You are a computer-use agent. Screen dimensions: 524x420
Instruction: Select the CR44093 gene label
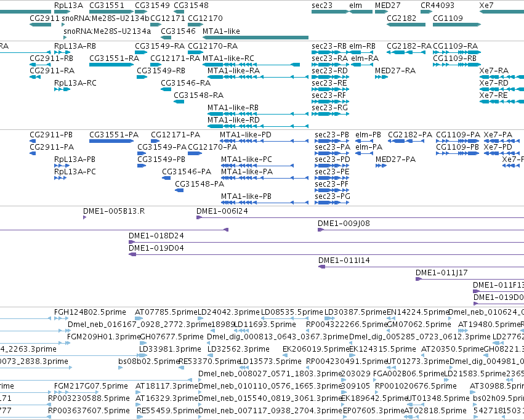[437, 6]
